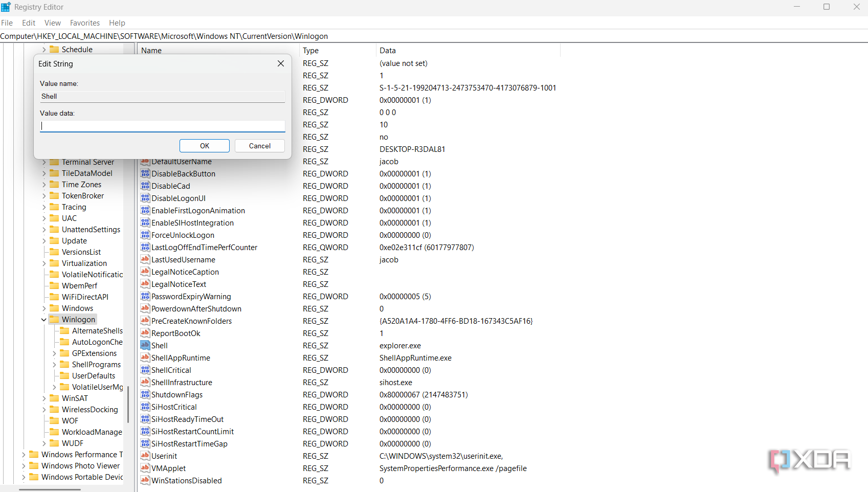Image resolution: width=868 pixels, height=492 pixels.
Task: Cancel the Edit String dialog
Action: point(259,146)
